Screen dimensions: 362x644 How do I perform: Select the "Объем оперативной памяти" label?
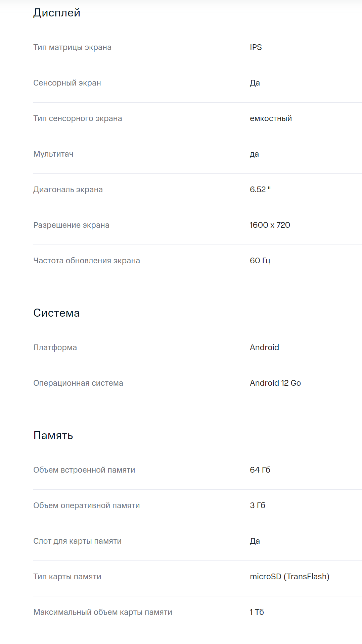tap(87, 505)
